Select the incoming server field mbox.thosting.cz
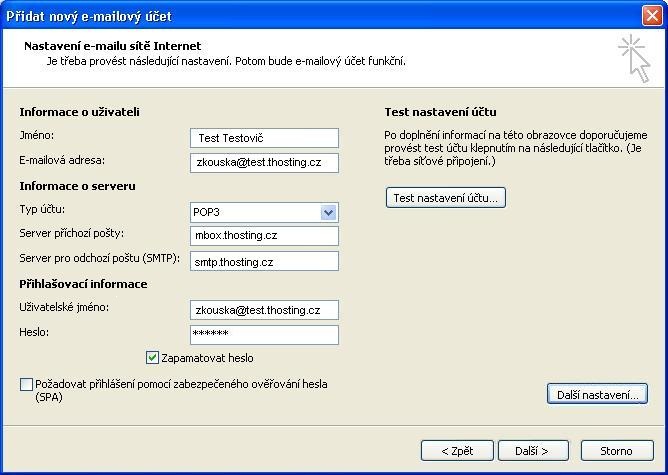The height and width of the screenshot is (475, 668). coord(264,236)
